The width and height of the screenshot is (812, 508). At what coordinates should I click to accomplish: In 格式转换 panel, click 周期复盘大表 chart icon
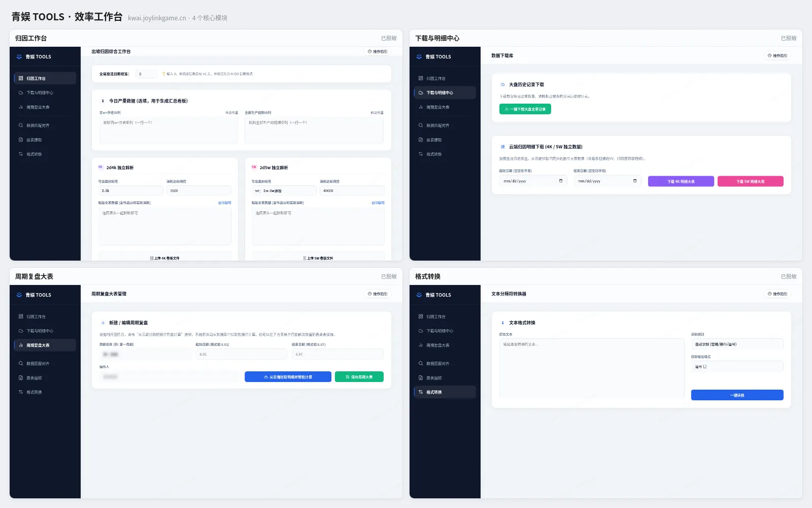tap(421, 345)
